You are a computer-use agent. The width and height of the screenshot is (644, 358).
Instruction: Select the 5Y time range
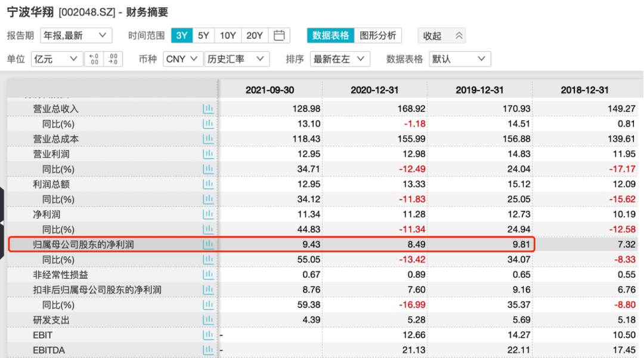(x=203, y=36)
